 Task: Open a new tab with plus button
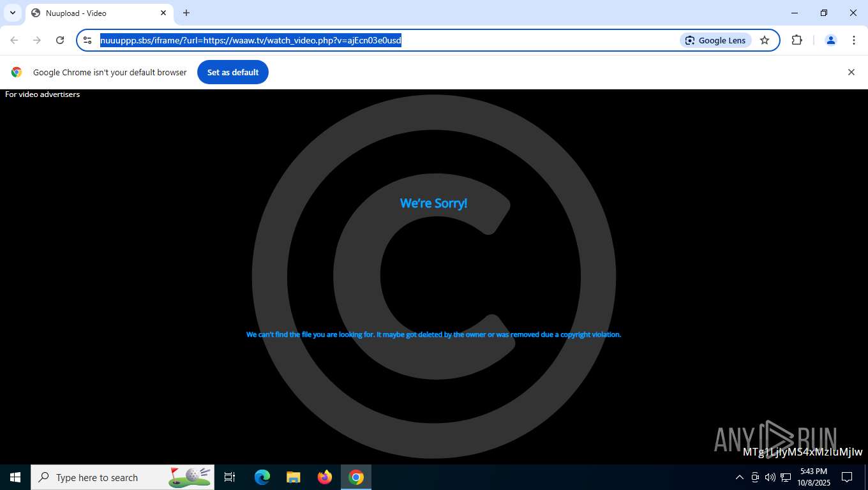186,13
